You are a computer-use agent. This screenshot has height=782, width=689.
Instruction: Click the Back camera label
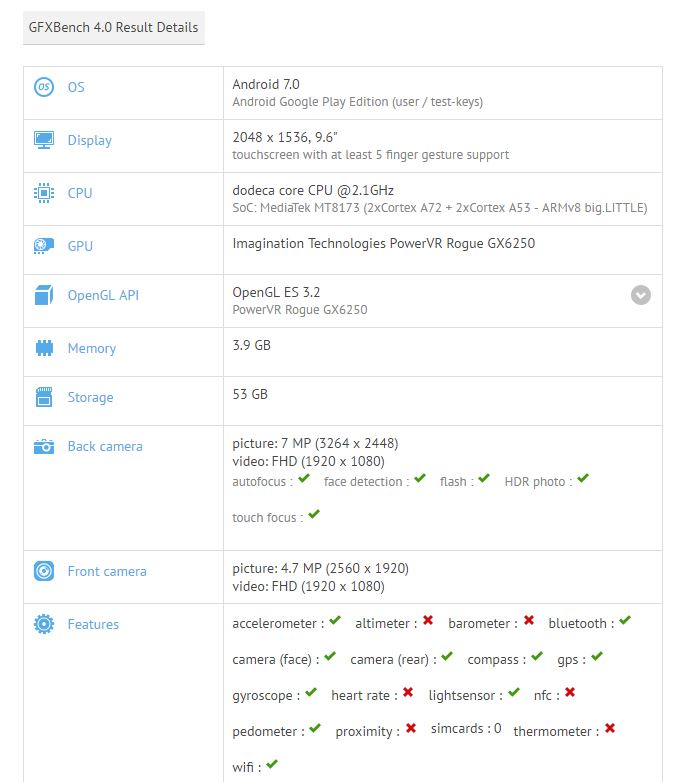105,447
